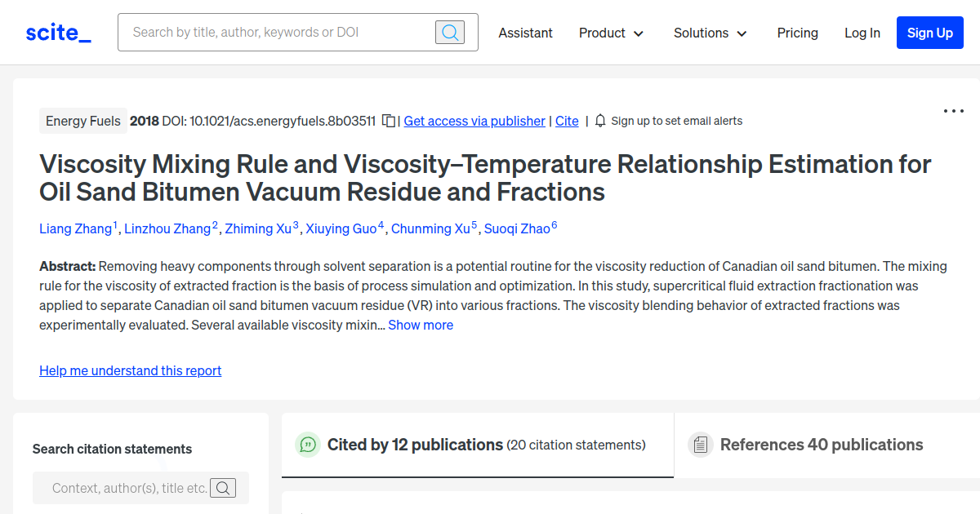Expand the Solutions dropdown
The image size is (980, 514).
709,33
